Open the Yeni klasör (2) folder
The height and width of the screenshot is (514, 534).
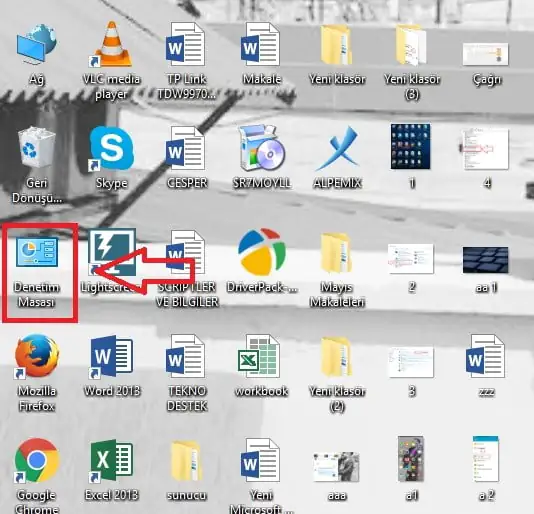click(x=336, y=356)
